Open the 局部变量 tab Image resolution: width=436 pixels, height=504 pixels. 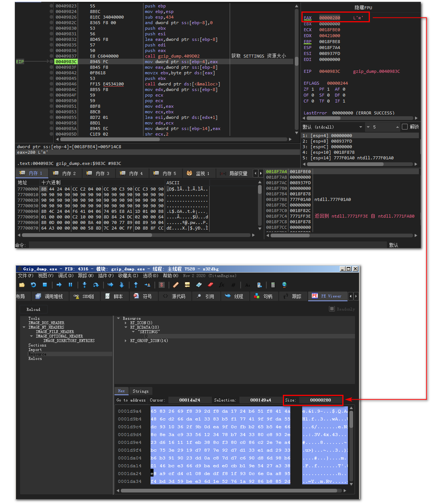[233, 173]
